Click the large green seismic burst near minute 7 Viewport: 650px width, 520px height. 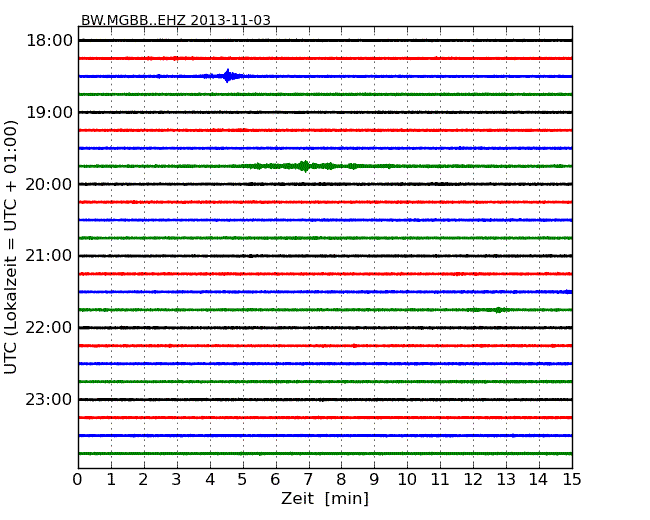click(x=305, y=166)
